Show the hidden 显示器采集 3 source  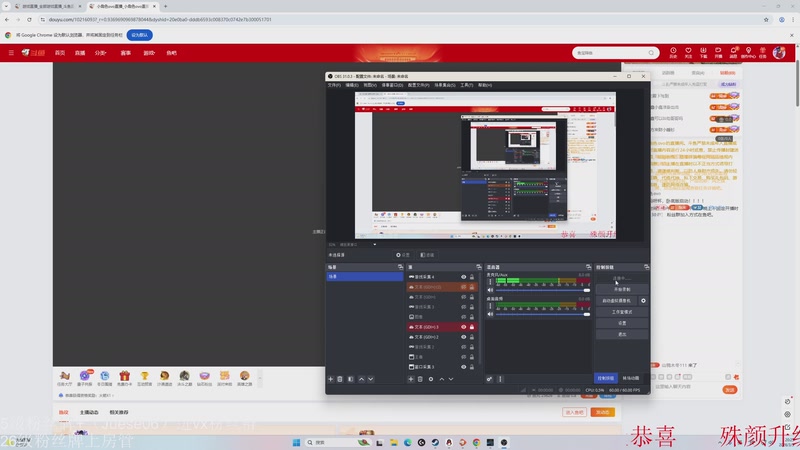coord(463,307)
